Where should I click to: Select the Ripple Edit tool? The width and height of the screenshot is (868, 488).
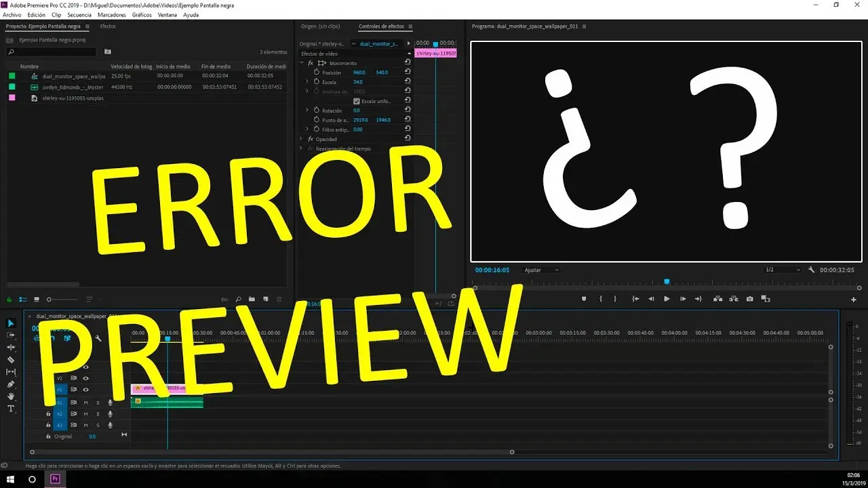coord(11,348)
